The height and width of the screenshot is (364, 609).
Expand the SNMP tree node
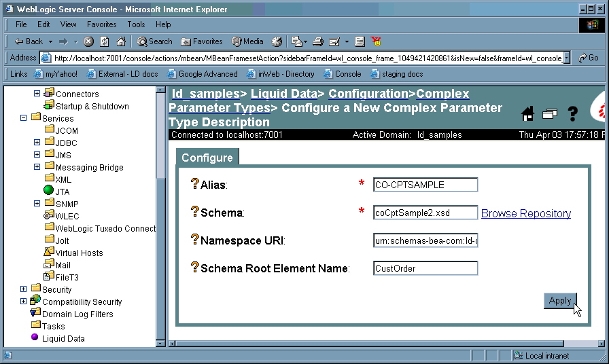click(37, 203)
